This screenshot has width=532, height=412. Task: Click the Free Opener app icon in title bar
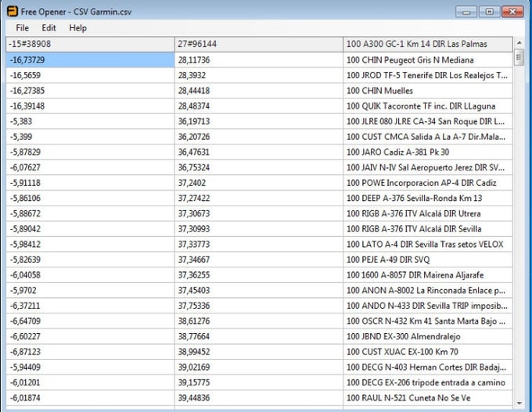13,11
